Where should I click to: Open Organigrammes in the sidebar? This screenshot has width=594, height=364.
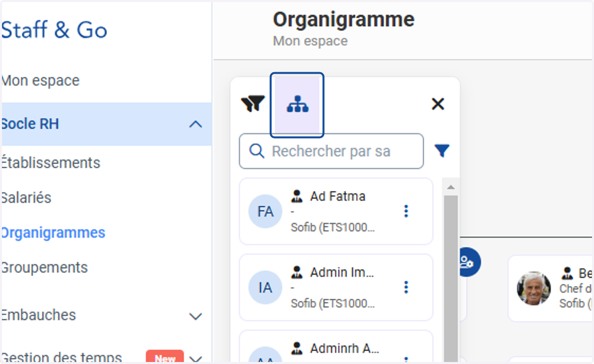tap(53, 232)
